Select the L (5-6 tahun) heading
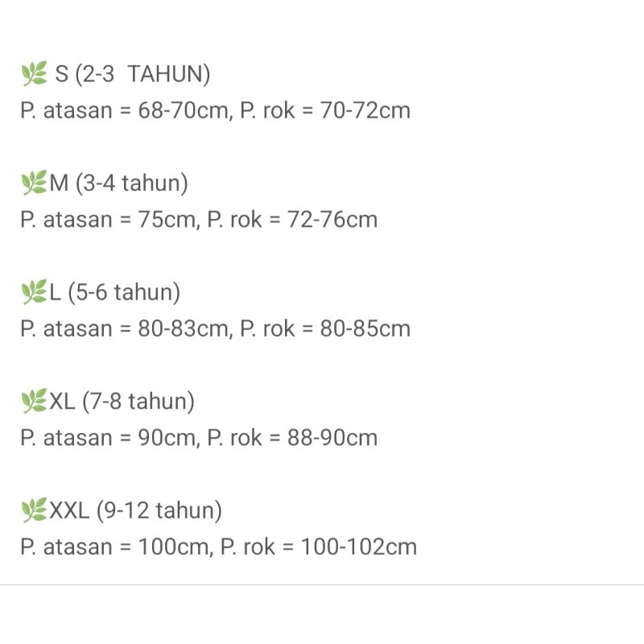Screen dimensions: 644x644 point(115,292)
